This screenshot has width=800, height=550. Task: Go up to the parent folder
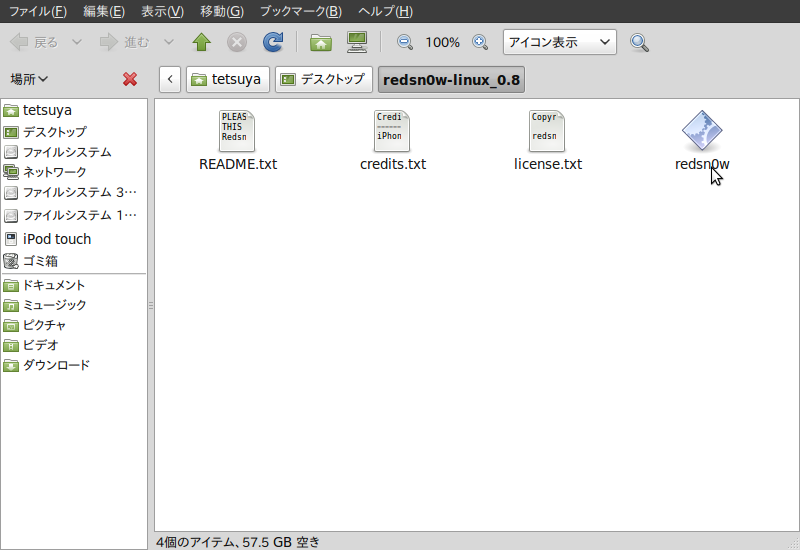(x=202, y=42)
